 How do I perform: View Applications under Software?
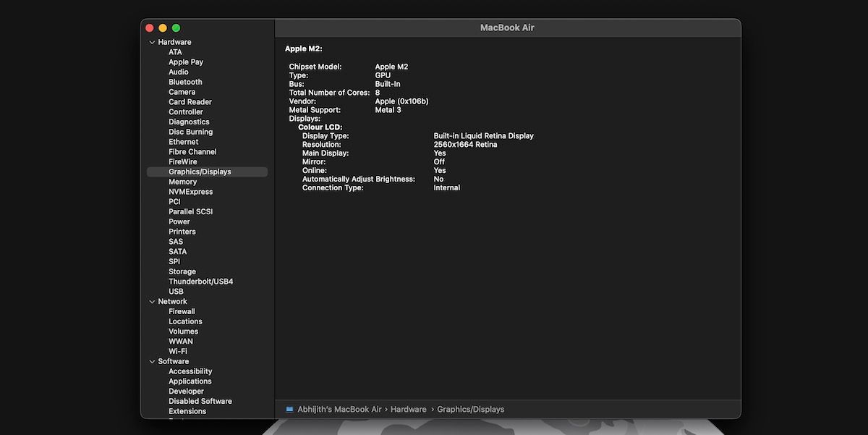190,381
